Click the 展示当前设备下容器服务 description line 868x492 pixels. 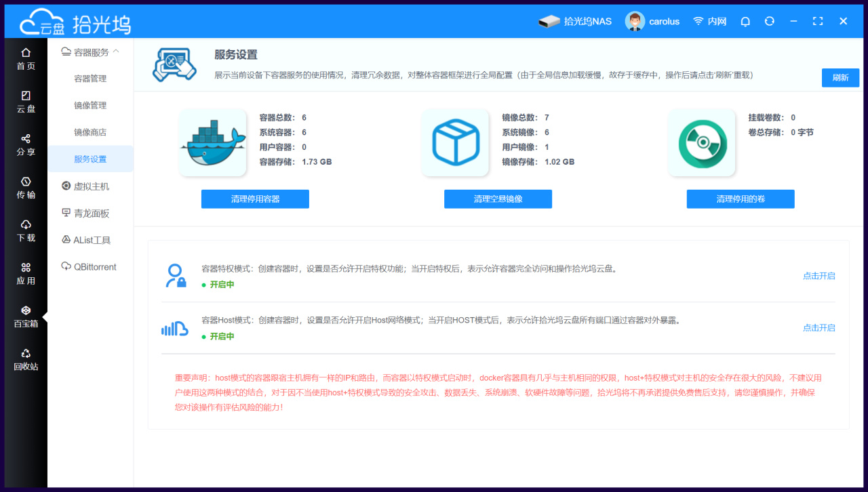pyautogui.click(x=484, y=75)
